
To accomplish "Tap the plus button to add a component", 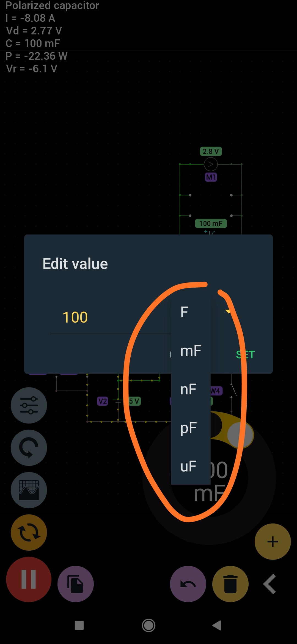I will point(272,541).
